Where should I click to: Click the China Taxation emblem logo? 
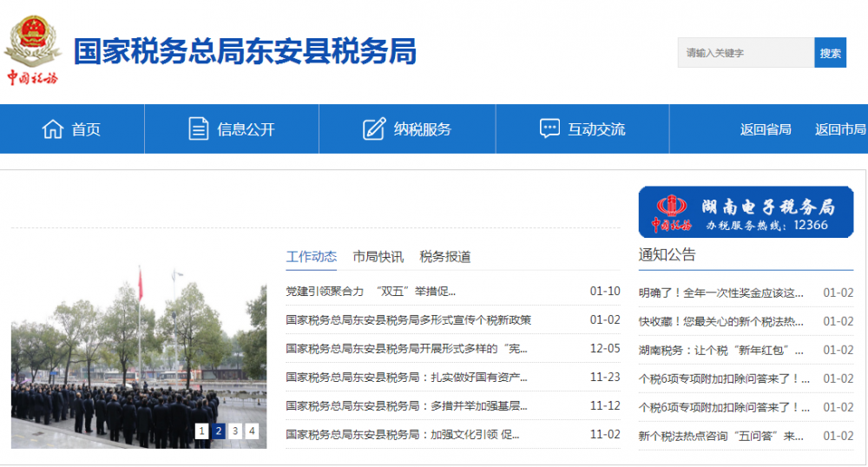[x=32, y=49]
